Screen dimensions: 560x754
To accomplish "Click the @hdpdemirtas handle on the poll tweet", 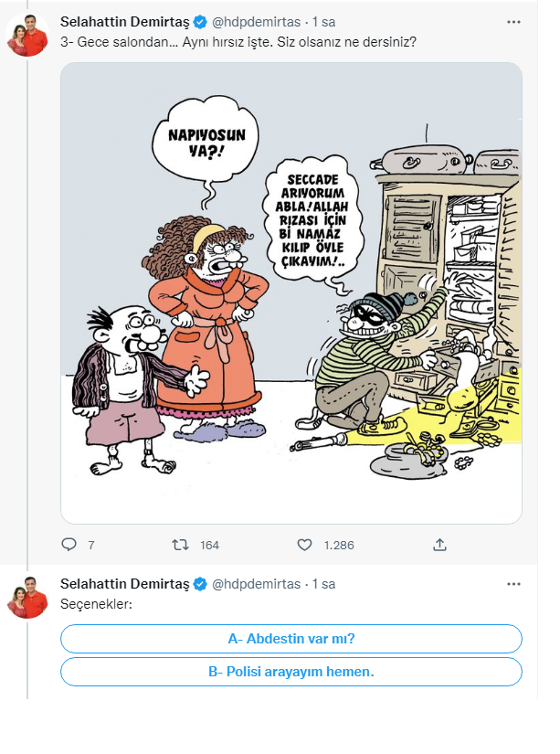I will click(256, 584).
